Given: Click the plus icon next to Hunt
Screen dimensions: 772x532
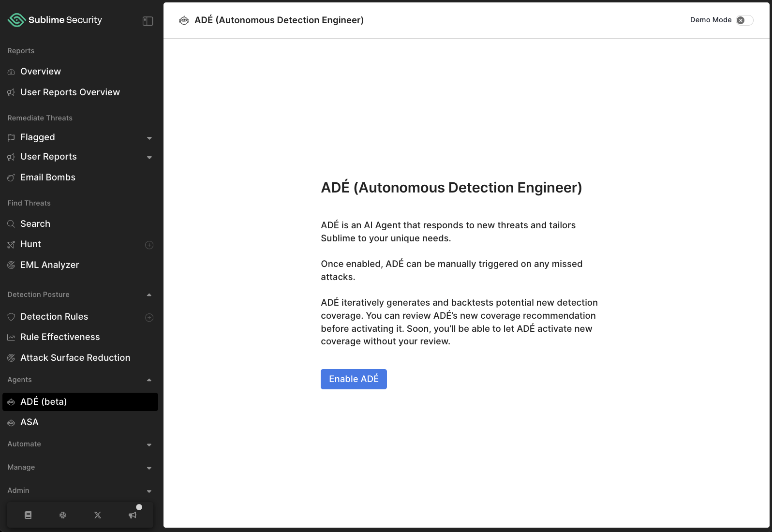Looking at the screenshot, I should (149, 245).
